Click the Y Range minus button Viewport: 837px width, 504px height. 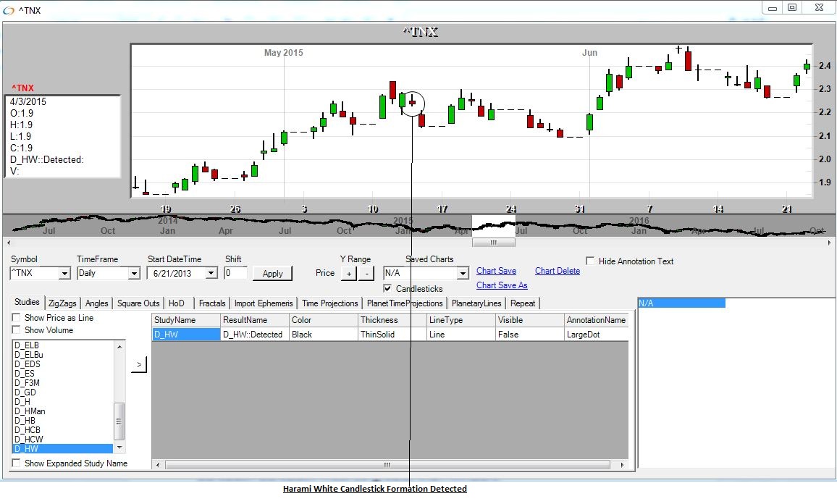click(366, 273)
